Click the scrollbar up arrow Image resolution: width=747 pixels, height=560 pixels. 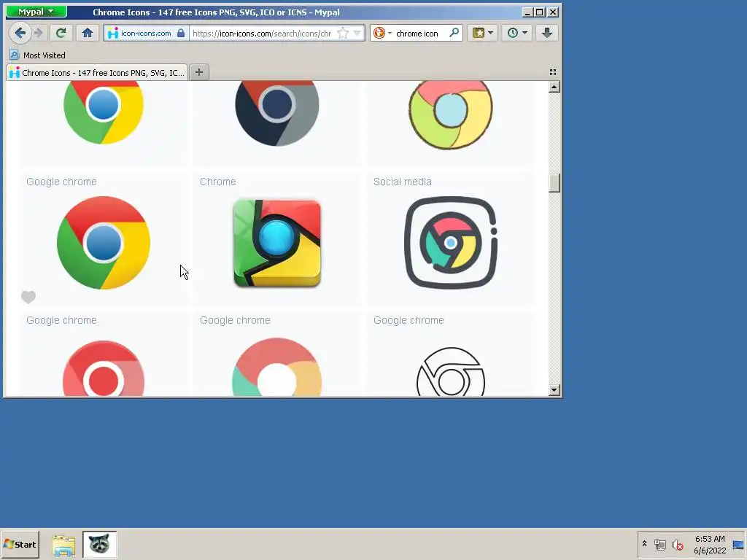point(554,87)
